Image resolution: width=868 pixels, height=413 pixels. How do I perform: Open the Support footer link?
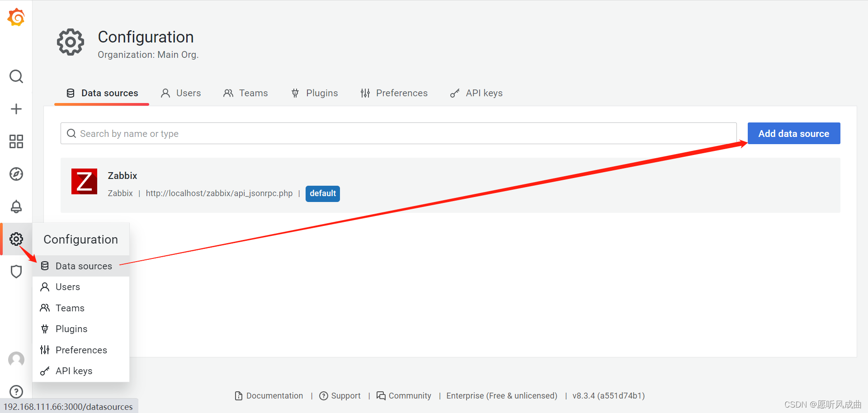340,396
